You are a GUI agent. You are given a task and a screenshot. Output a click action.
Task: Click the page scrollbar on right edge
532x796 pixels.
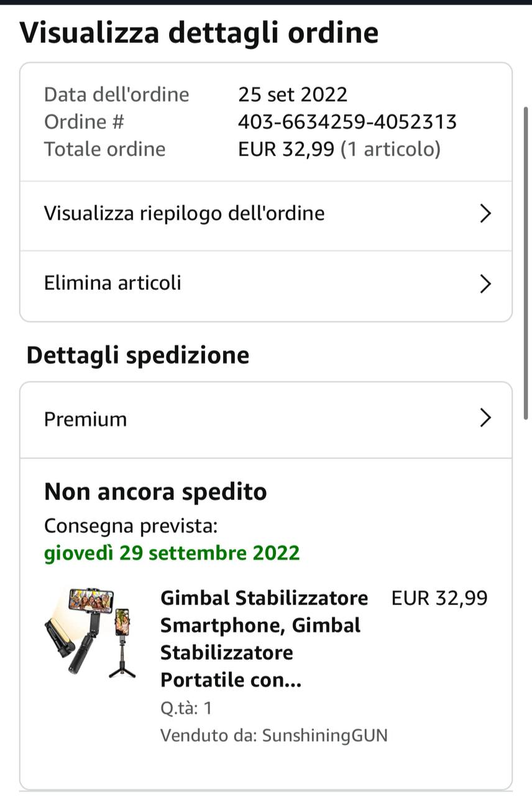pos(527,261)
